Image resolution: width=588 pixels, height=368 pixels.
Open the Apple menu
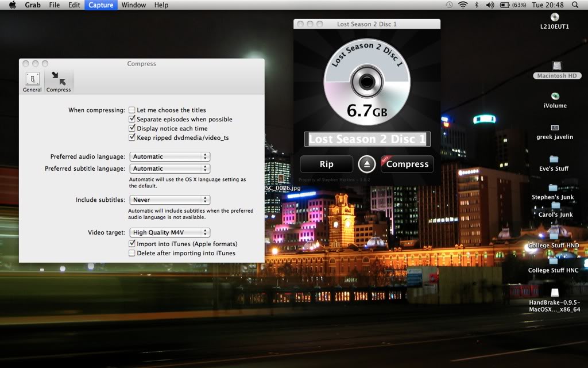point(13,5)
